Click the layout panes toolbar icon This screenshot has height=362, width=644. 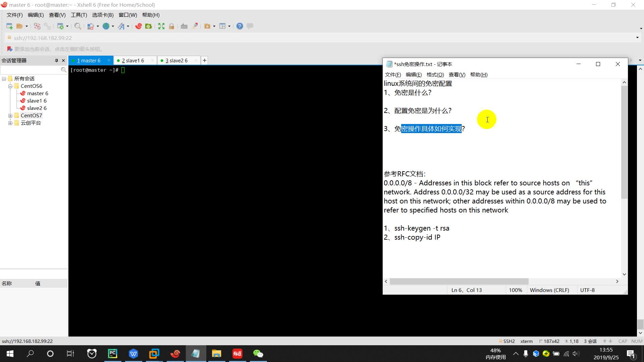coord(222,26)
